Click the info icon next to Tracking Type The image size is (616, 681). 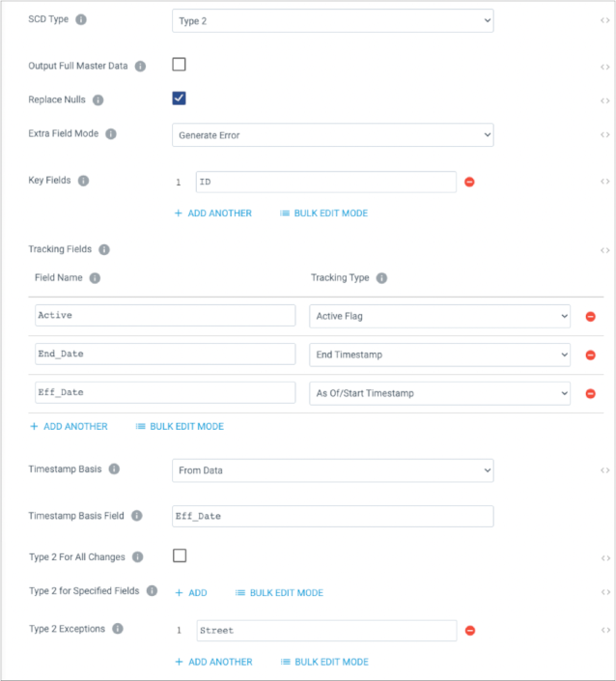[x=381, y=278]
